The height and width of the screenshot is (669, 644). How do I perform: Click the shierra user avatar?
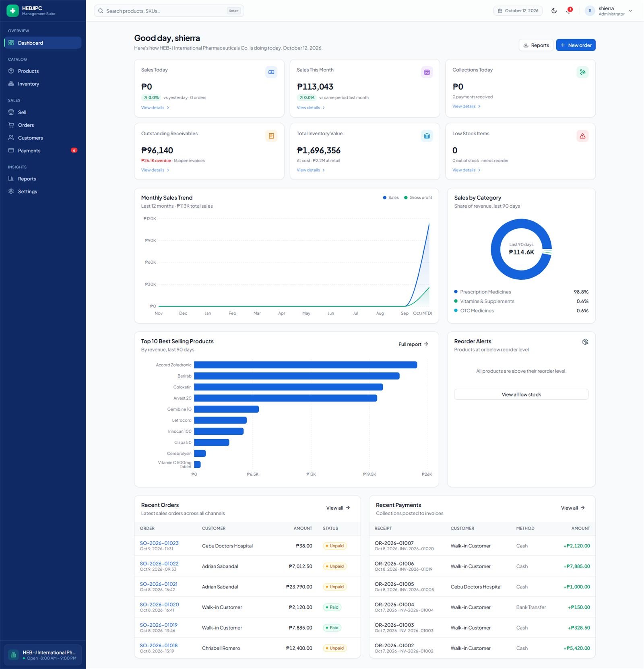(590, 11)
